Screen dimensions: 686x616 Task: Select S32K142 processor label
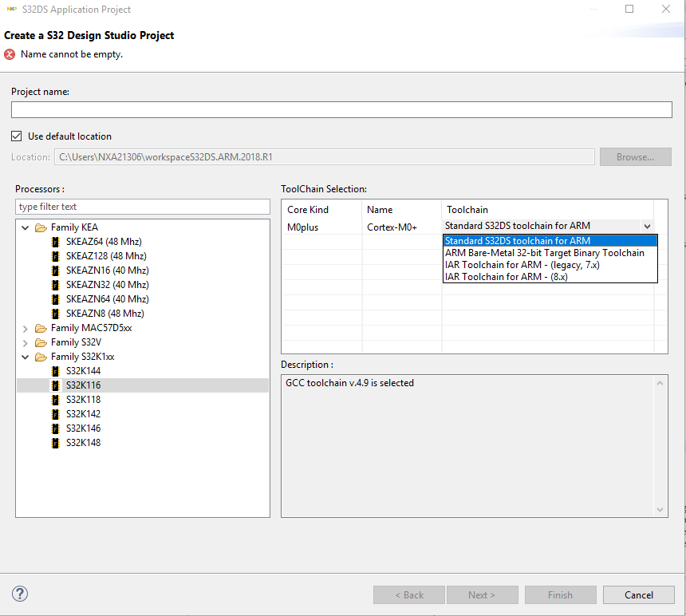pyautogui.click(x=83, y=414)
